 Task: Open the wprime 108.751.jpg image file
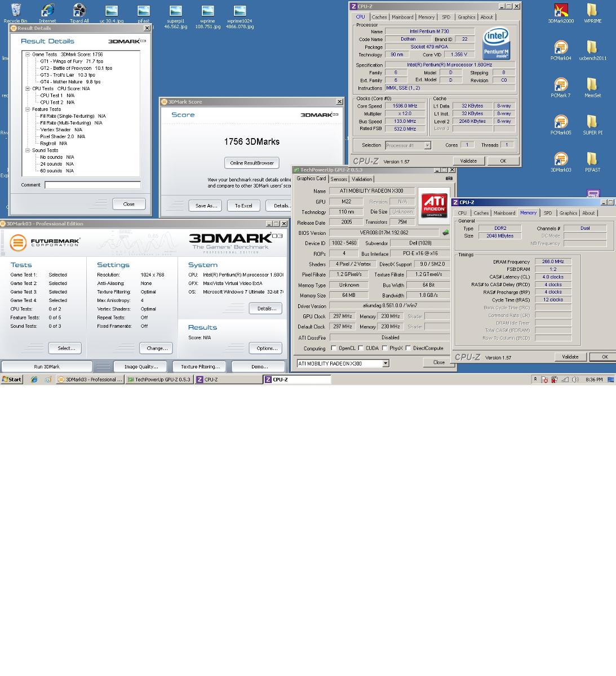[207, 16]
